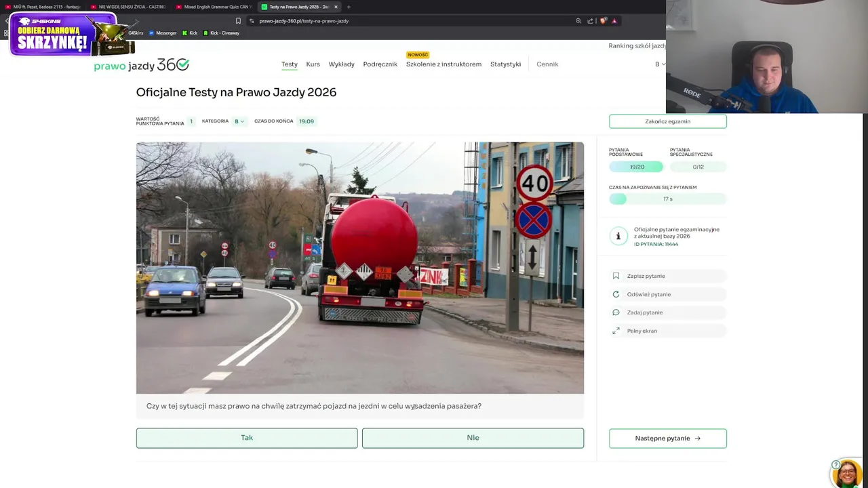Open the G4Skins bookmark
868x488 pixels.
tap(135, 33)
